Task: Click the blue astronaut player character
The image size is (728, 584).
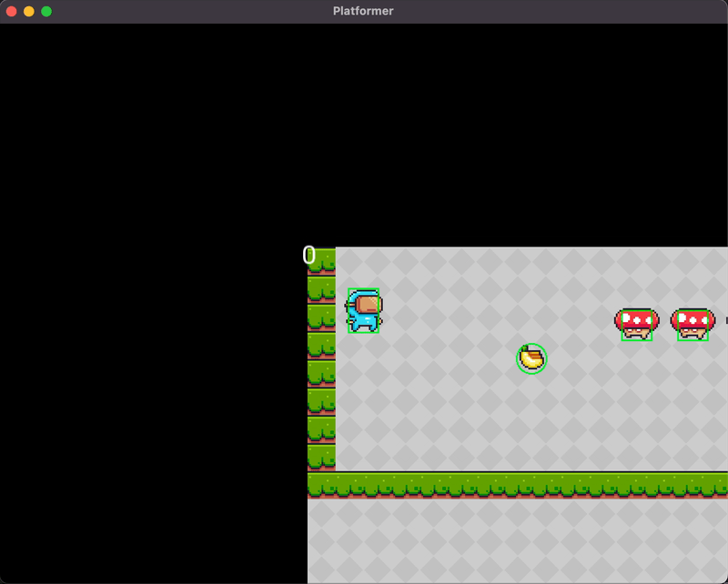Action: [364, 311]
